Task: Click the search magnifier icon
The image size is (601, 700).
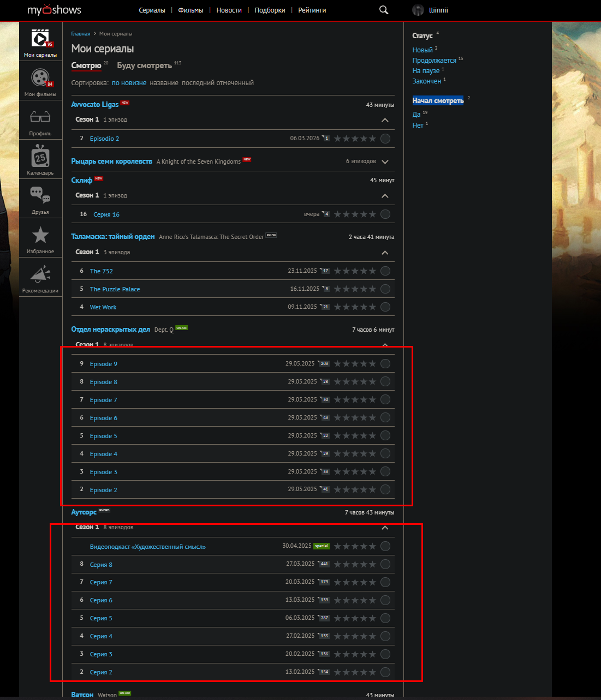Action: 384,10
